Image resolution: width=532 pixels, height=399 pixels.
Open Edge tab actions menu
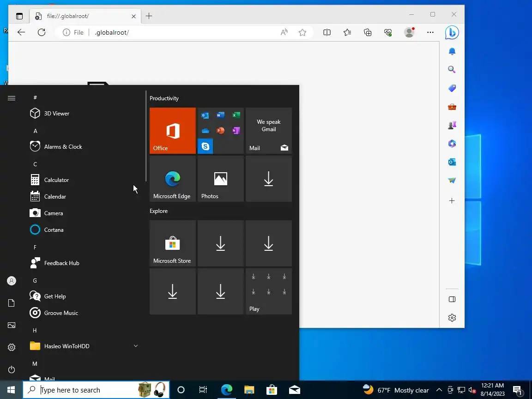click(19, 16)
